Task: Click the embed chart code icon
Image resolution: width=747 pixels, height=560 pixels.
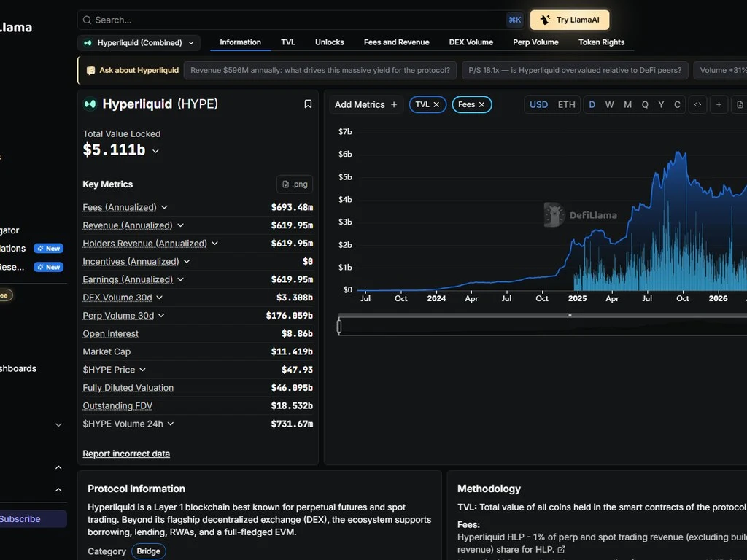Action: click(x=697, y=104)
